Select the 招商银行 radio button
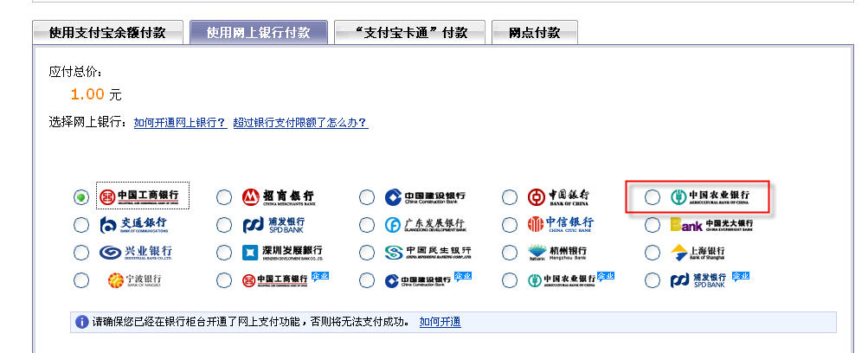The image size is (868, 353). point(224,197)
